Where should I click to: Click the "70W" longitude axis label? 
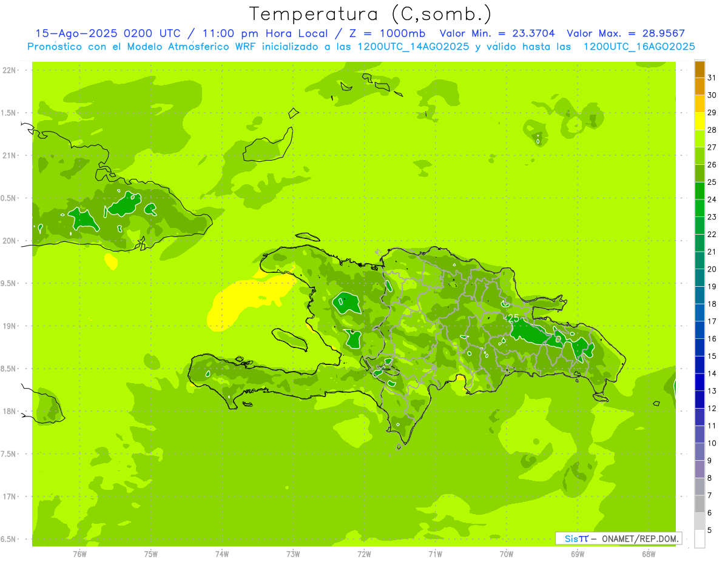pyautogui.click(x=507, y=554)
